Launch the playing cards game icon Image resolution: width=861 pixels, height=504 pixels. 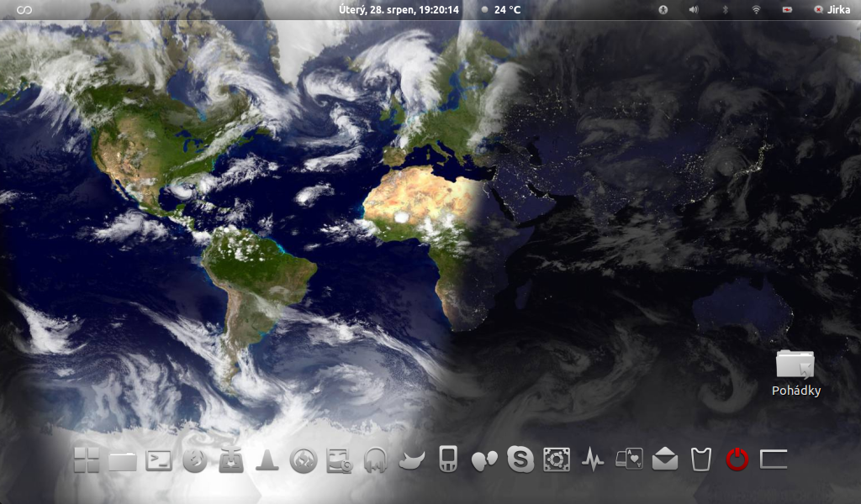click(629, 459)
